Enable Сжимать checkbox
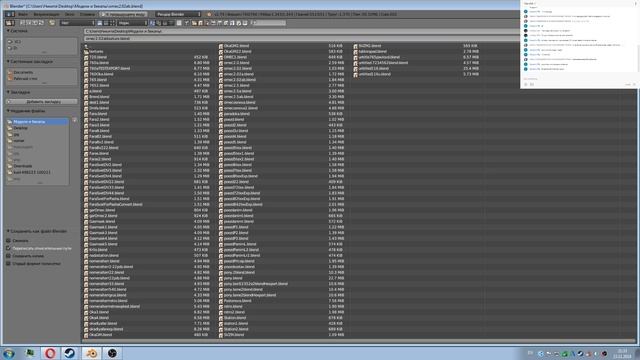640x360 pixels. coord(8,241)
